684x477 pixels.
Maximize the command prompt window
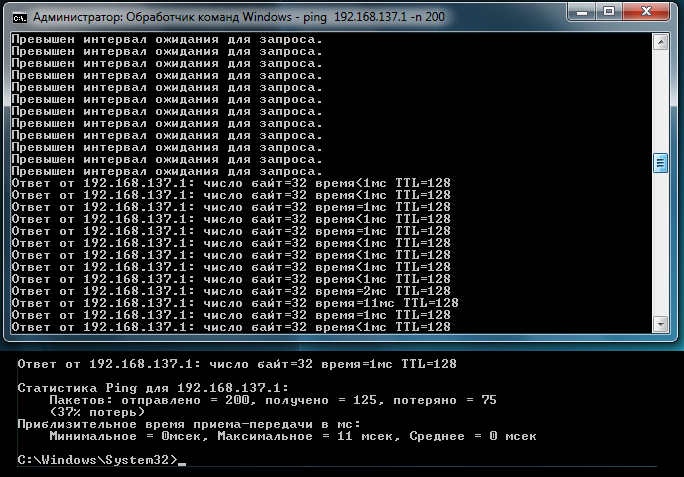click(x=609, y=12)
